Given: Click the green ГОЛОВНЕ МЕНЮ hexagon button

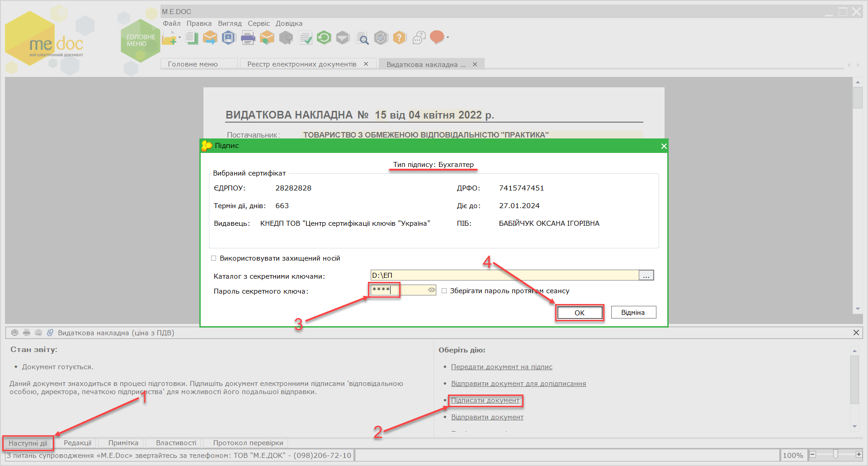Looking at the screenshot, I should (x=141, y=41).
